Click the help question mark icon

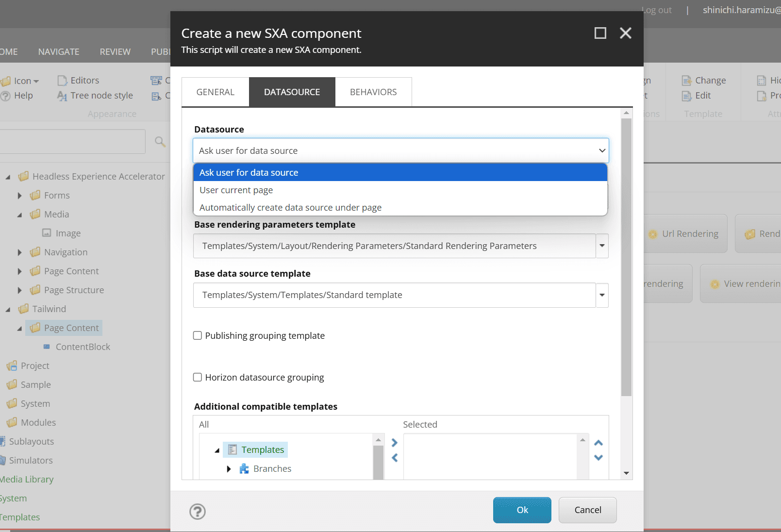click(198, 511)
